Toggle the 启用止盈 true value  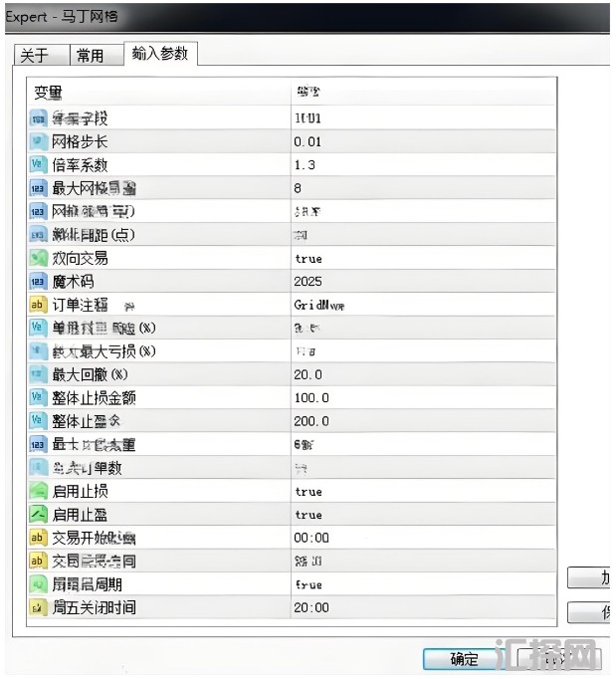tap(308, 515)
